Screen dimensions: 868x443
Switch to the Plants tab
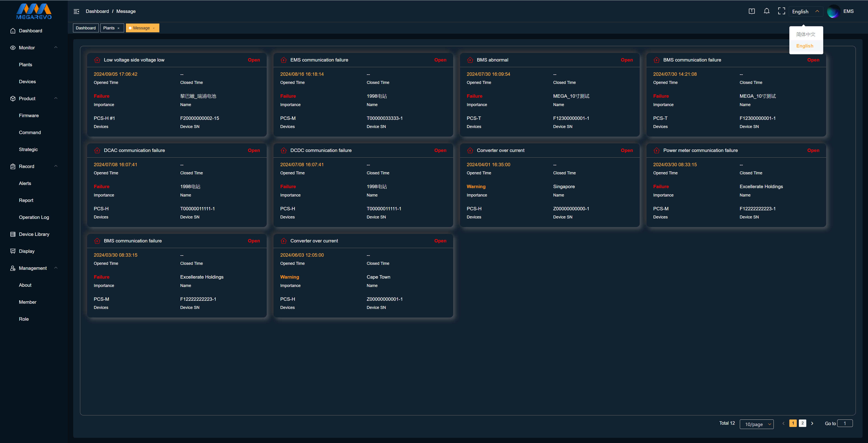pos(109,28)
